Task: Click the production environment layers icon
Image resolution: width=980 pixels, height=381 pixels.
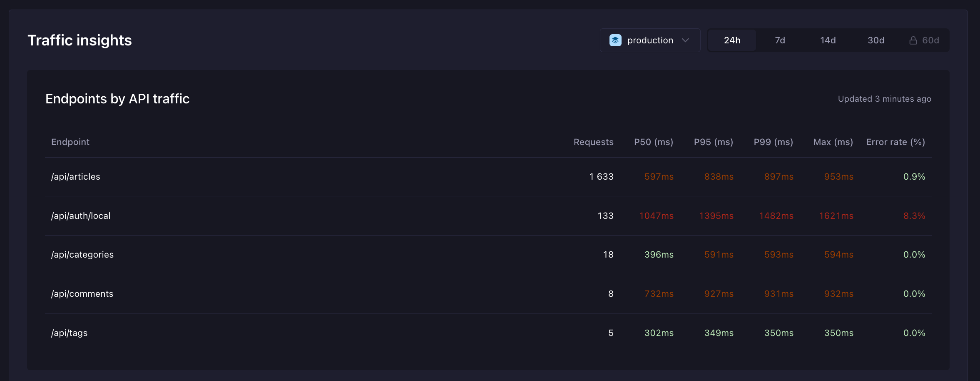Action: click(x=615, y=40)
